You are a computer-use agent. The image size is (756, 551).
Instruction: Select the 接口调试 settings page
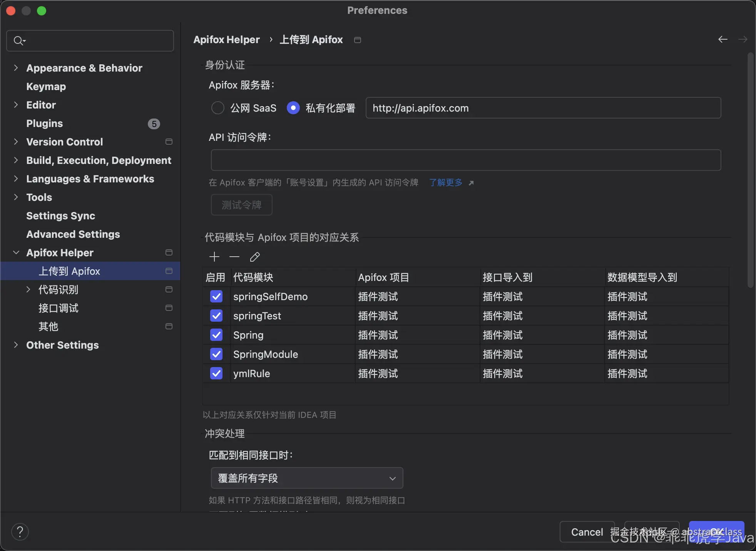59,308
